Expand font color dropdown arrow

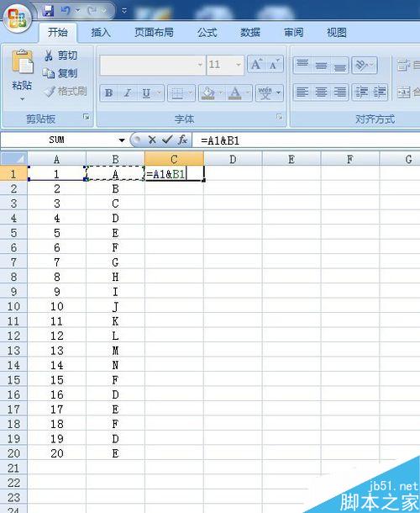248,93
